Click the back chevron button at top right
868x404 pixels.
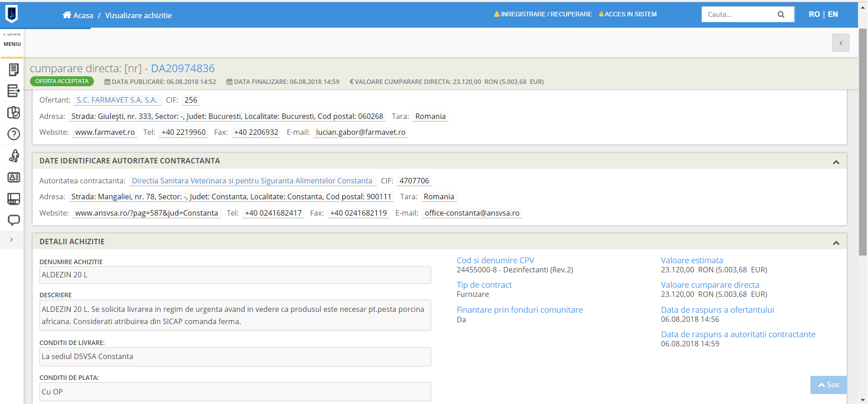click(841, 43)
